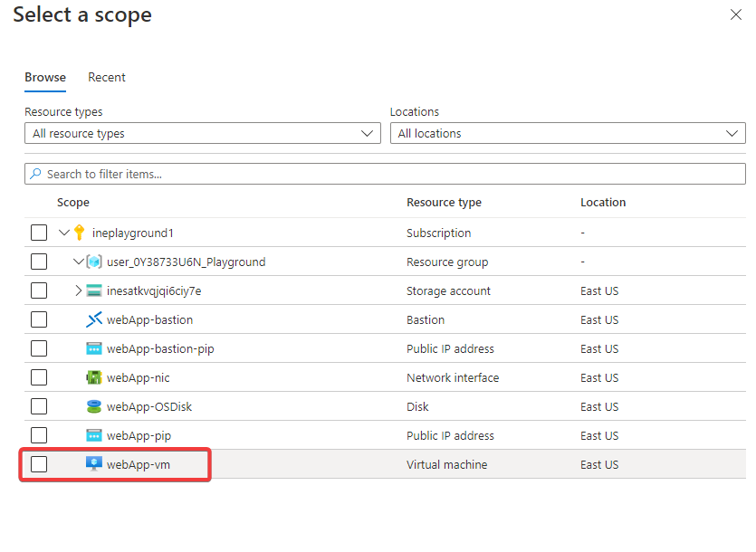Click the ineplayground1 subscription key icon
This screenshot has width=756, height=552.
coord(79,233)
